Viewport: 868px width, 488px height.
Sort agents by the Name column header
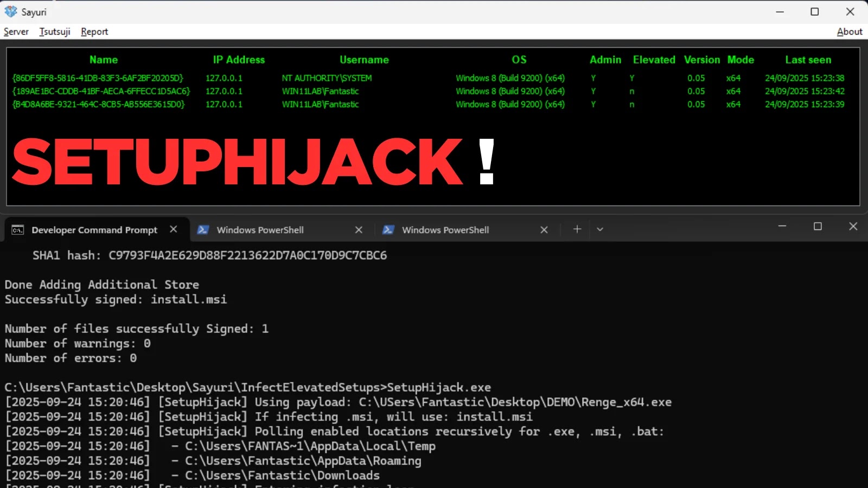click(x=103, y=60)
